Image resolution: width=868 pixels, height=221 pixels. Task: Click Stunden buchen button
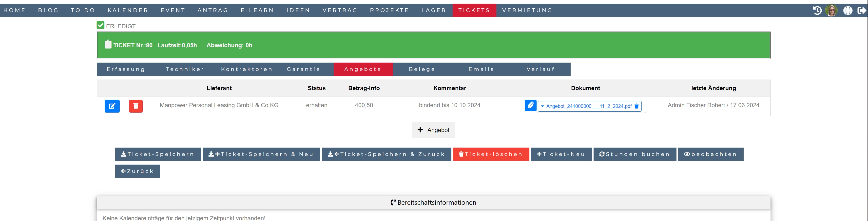tap(635, 154)
